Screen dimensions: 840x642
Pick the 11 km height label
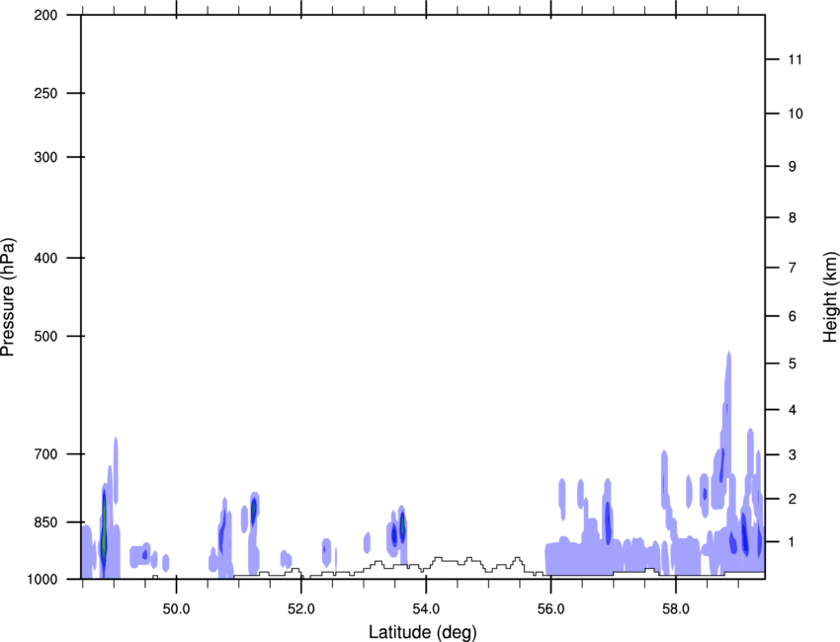(x=795, y=59)
